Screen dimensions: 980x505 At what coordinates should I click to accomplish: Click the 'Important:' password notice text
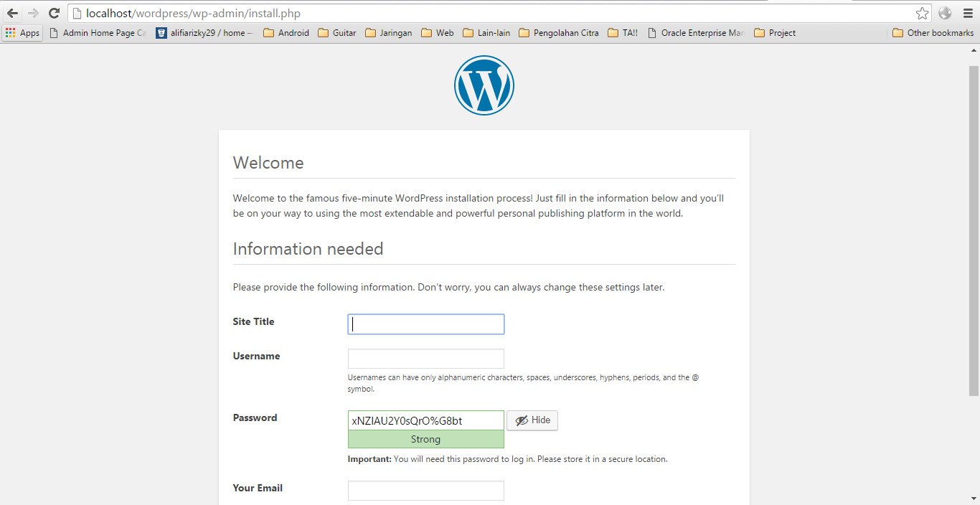[507, 459]
